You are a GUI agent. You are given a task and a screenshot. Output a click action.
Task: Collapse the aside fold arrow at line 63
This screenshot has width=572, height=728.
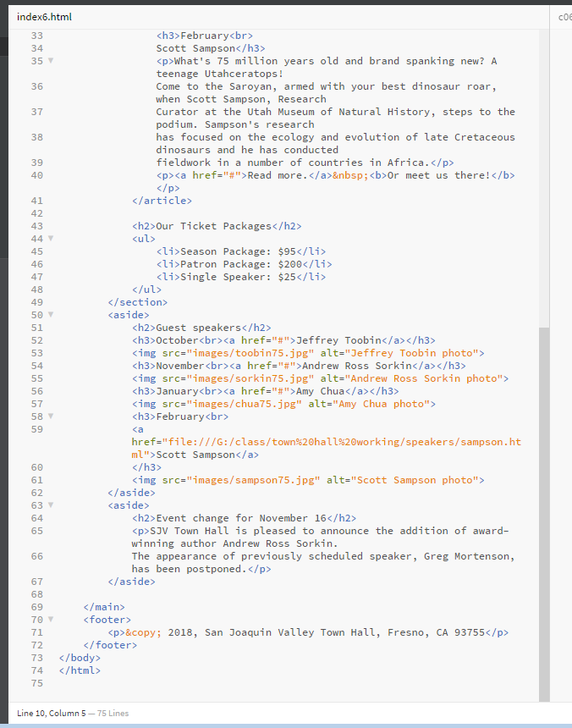pos(51,505)
